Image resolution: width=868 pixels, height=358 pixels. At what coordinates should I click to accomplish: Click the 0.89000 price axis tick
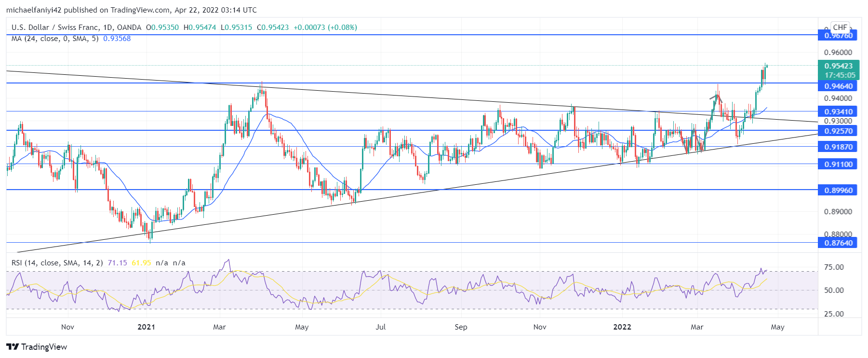tap(838, 212)
